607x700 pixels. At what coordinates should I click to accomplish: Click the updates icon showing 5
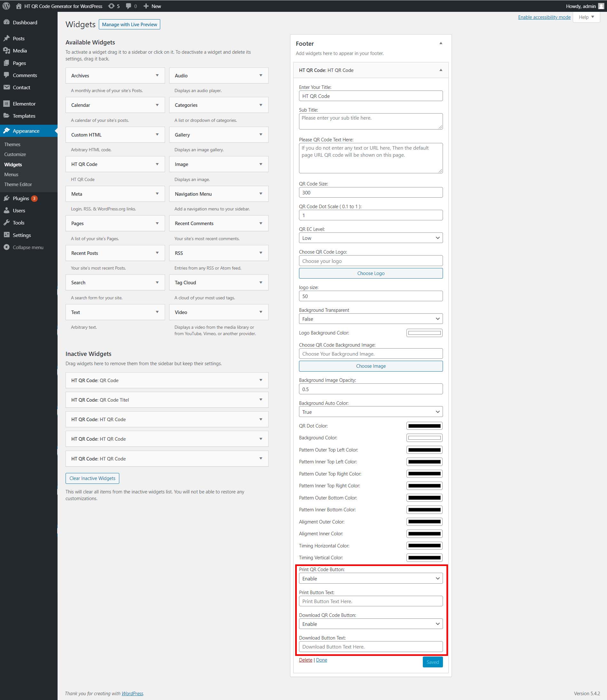(x=111, y=6)
